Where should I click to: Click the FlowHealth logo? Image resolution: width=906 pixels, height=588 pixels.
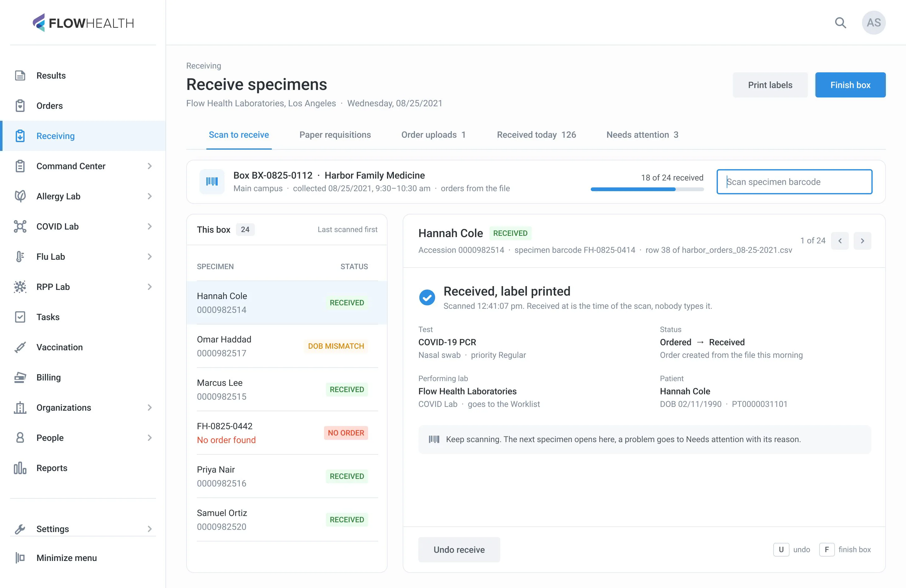pyautogui.click(x=83, y=23)
